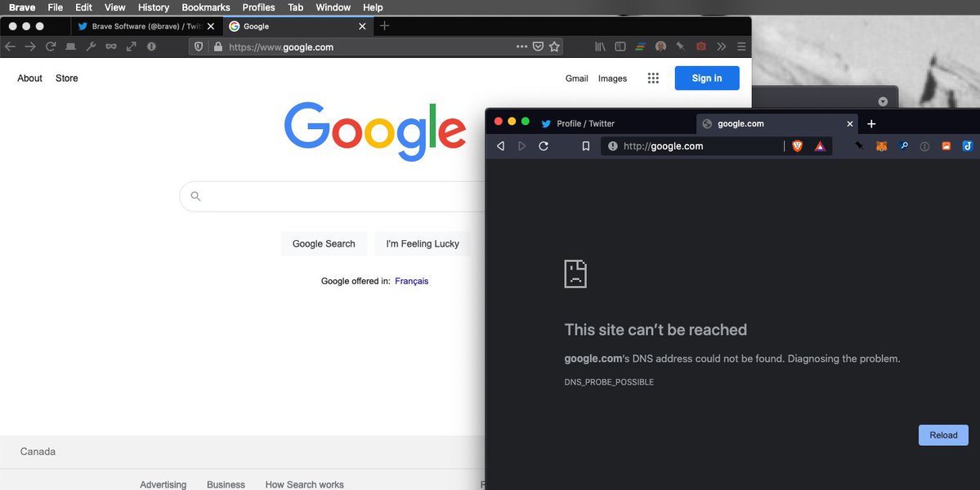Viewport: 980px width, 490px height.
Task: Select the Google tab in Firefox
Action: coord(298,26)
